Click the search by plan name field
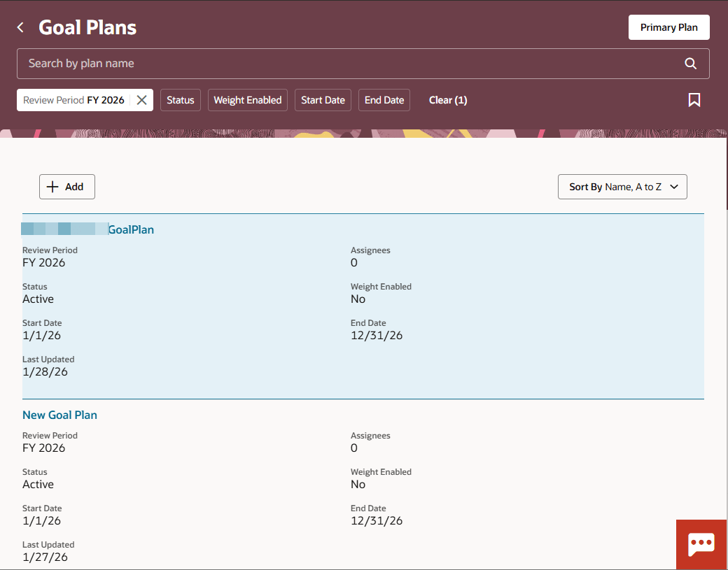Image resolution: width=728 pixels, height=570 pixels. pos(280,63)
